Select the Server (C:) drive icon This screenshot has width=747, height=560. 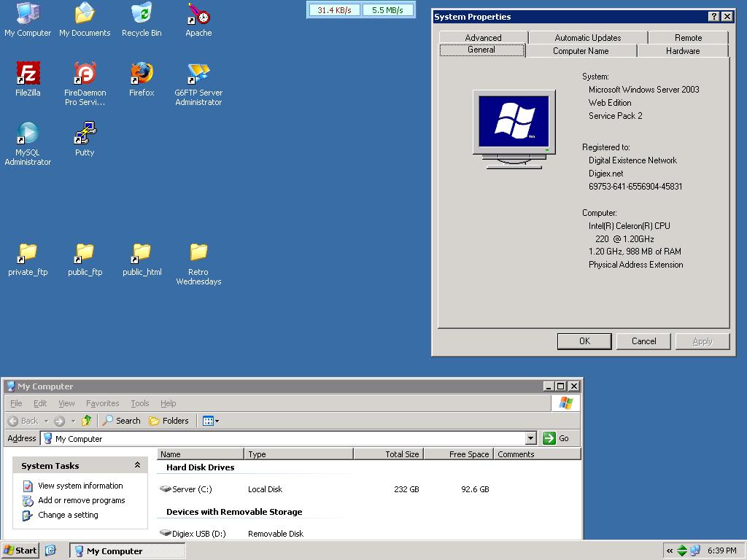[166, 489]
